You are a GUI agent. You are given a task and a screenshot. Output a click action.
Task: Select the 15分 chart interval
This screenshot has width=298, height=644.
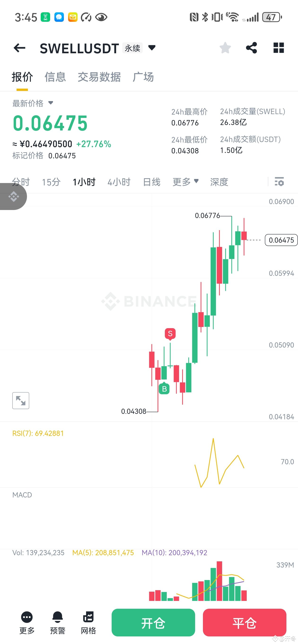[51, 182]
